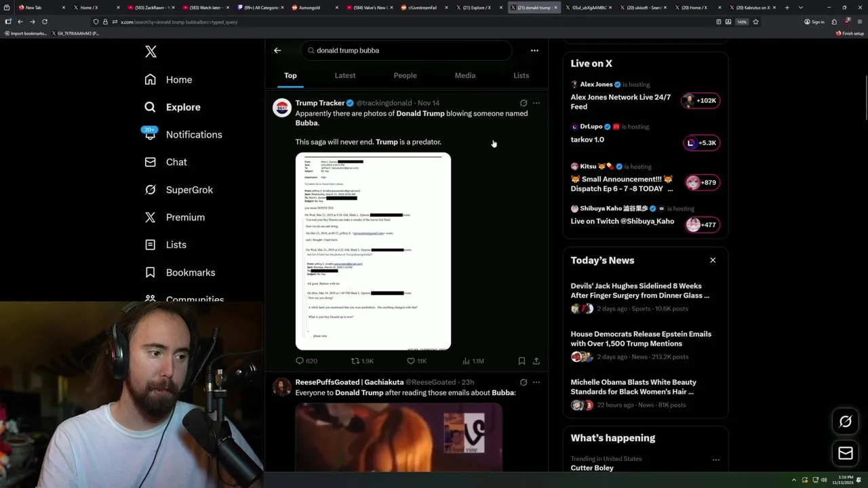Open SuperGrok in sidebar

tap(179, 190)
